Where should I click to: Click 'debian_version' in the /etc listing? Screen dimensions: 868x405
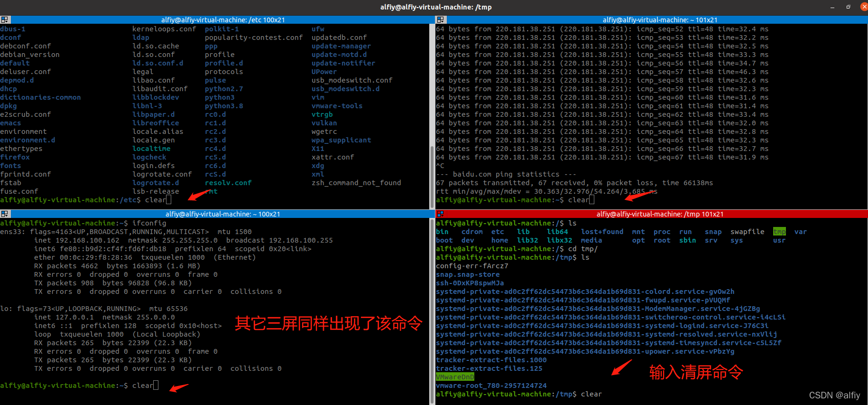click(x=30, y=55)
